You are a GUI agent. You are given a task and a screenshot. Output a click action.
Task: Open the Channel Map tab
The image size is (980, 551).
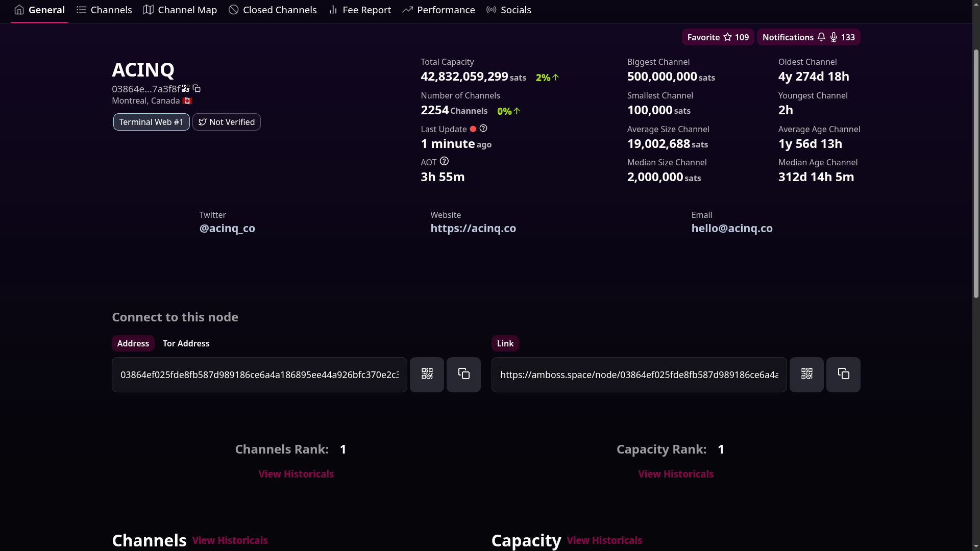(x=180, y=10)
